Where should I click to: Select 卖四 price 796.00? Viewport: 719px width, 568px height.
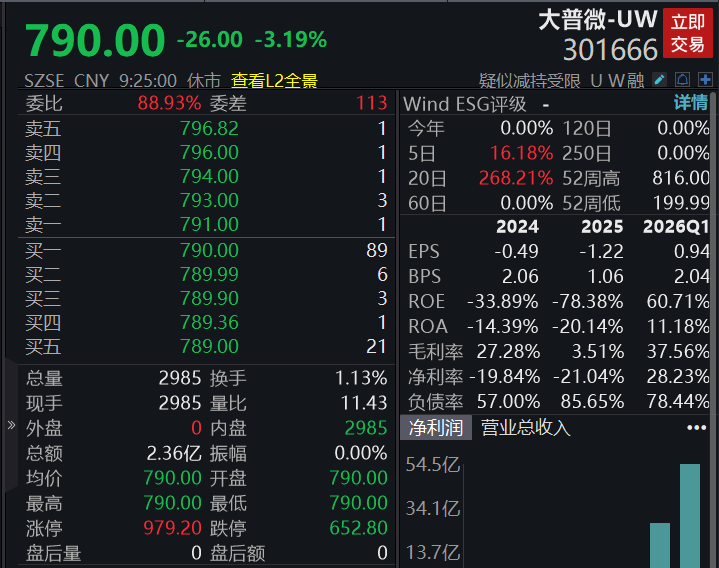click(209, 153)
